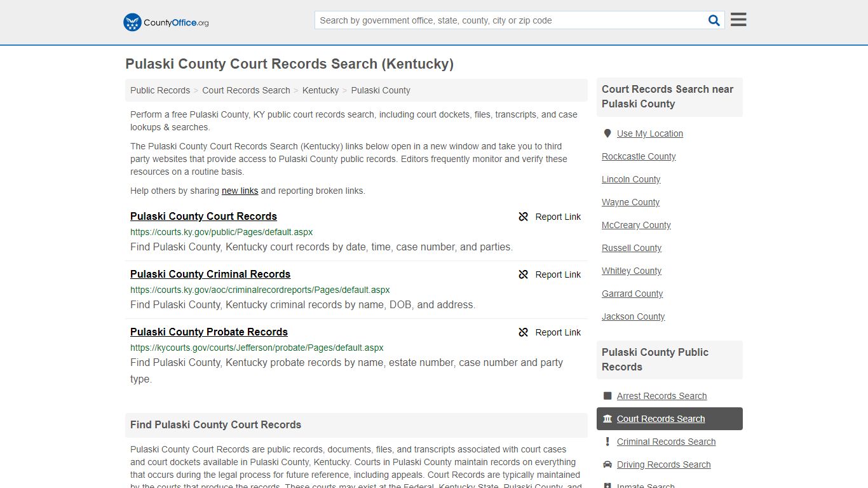Image resolution: width=868 pixels, height=488 pixels.
Task: Visit courts.ky.gov public Pages URL
Action: coord(221,232)
